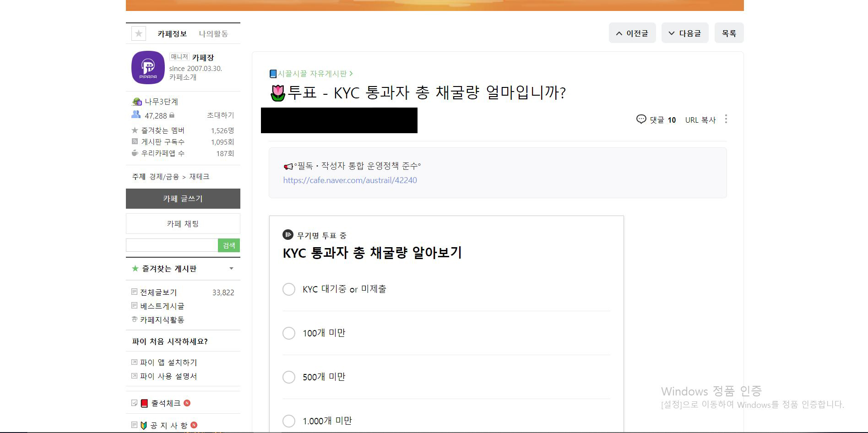
Task: Select the 100개 미만 poll option
Action: (289, 333)
